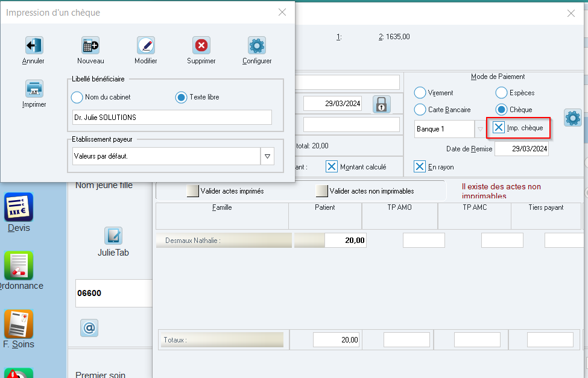Create a new entry with Nouveau icon

click(x=90, y=45)
